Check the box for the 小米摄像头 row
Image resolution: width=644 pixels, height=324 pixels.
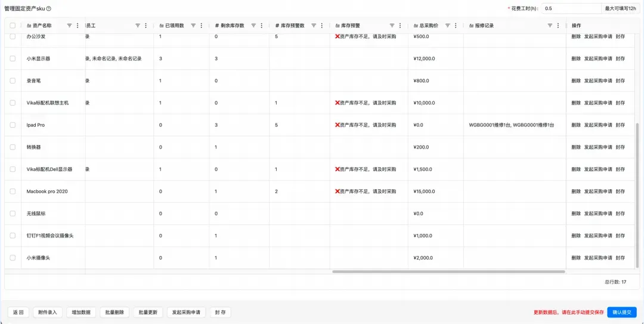click(13, 258)
